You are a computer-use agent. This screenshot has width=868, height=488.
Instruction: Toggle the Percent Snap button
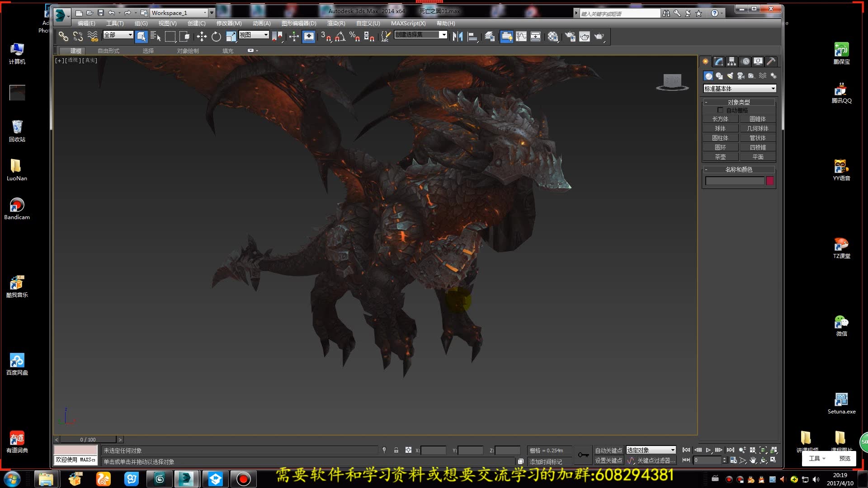(x=354, y=37)
